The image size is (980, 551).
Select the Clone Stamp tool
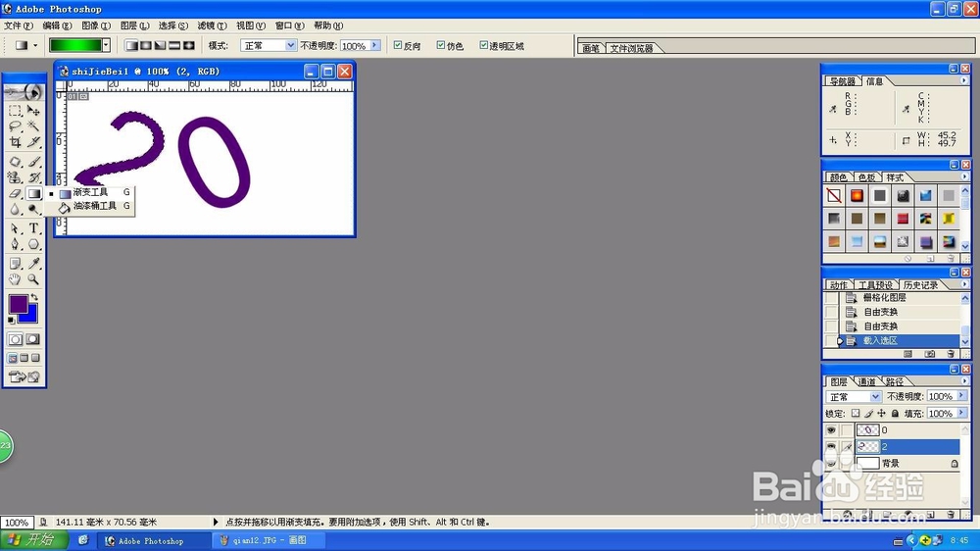pos(15,177)
